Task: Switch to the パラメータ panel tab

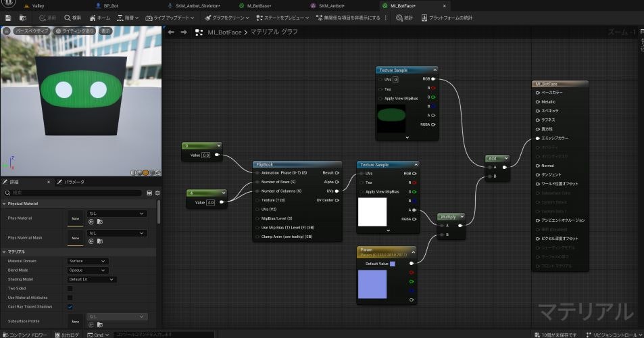Action: (x=72, y=182)
